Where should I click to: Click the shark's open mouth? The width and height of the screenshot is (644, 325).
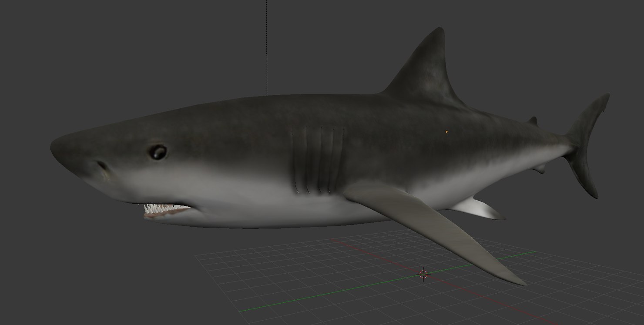click(170, 211)
